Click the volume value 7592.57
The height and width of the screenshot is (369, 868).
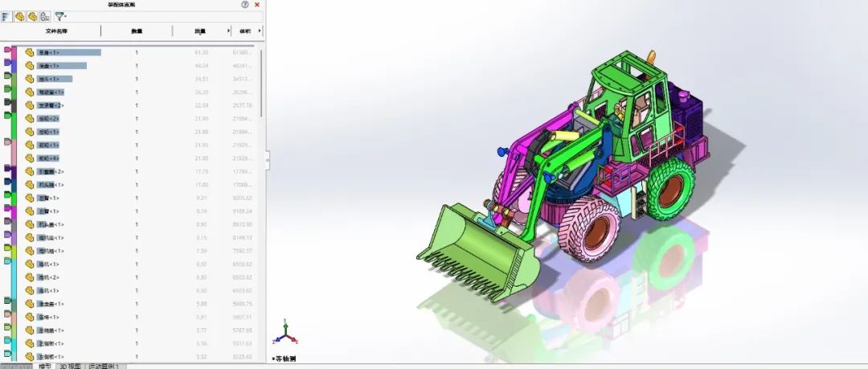[243, 251]
